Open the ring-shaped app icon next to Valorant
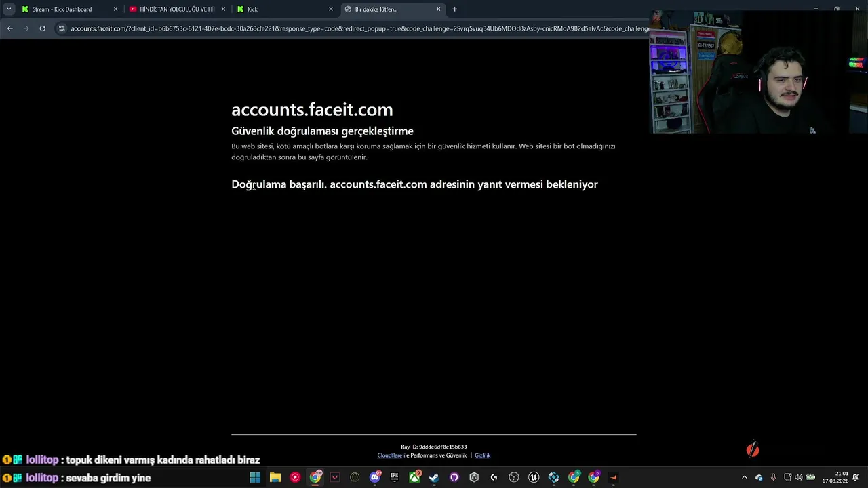This screenshot has width=868, height=488. tap(355, 477)
